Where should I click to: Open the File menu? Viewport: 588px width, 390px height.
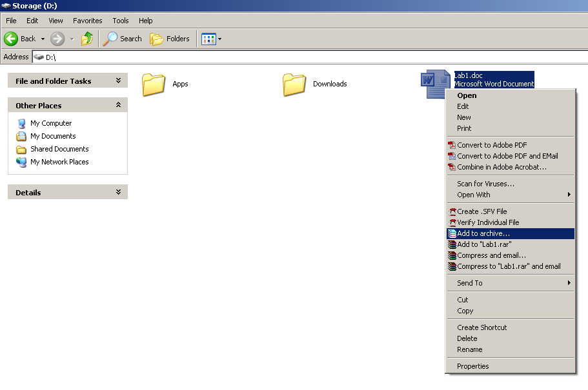point(11,21)
